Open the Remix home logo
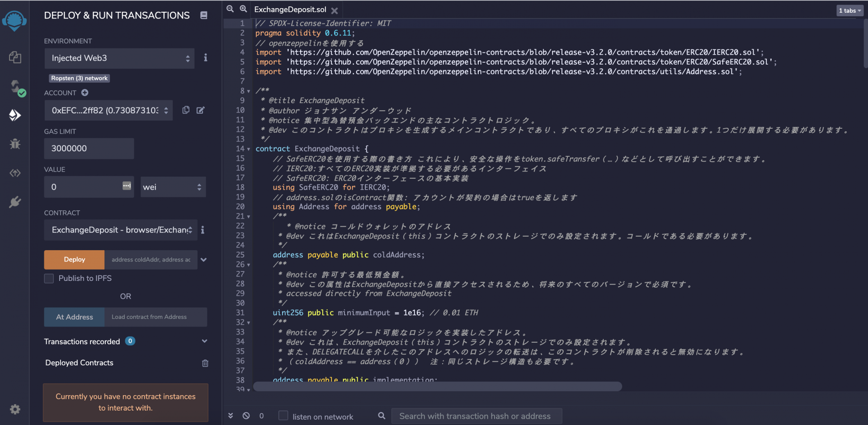 tap(14, 21)
